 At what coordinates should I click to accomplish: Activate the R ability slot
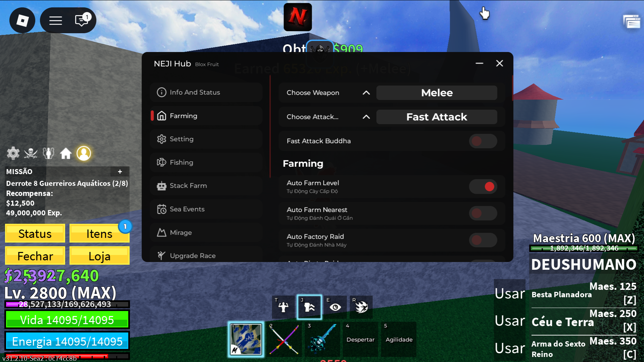point(361,307)
